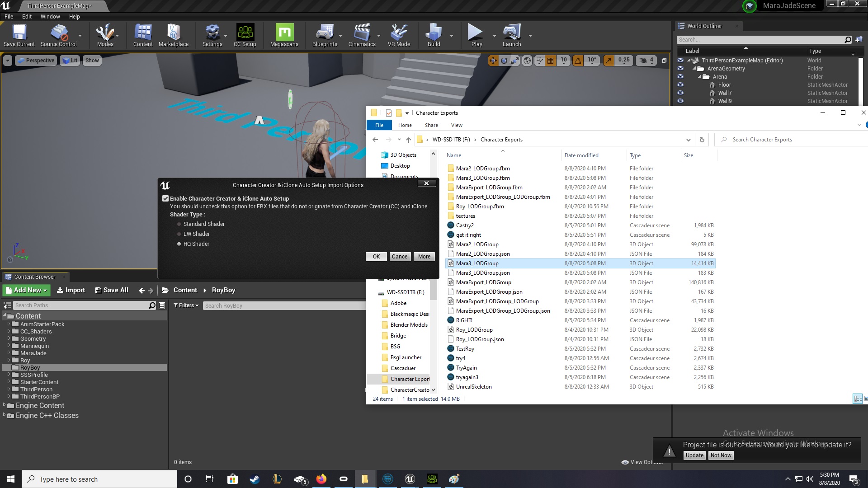Select the Mara2_LODGroup 3D Object file
This screenshot has width=868, height=488.
click(581, 244)
